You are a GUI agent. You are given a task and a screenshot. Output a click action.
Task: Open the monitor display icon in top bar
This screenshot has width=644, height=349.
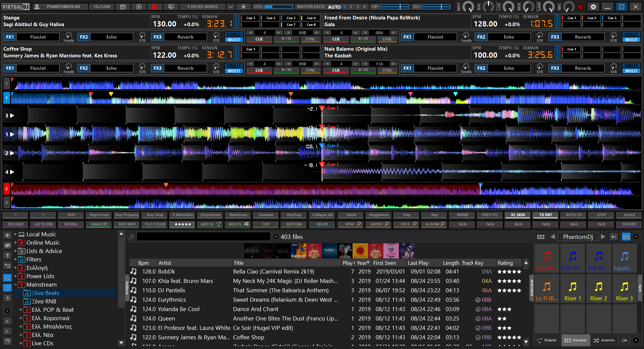point(171,7)
